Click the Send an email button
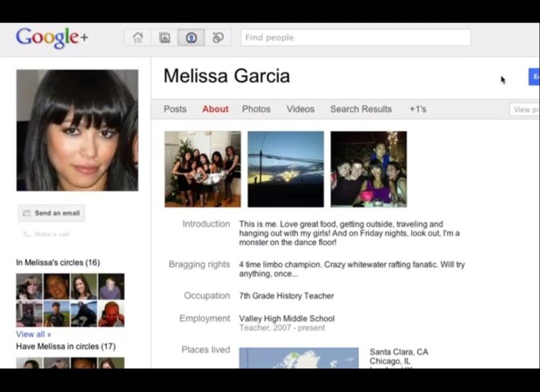This screenshot has width=540, height=392. [51, 213]
